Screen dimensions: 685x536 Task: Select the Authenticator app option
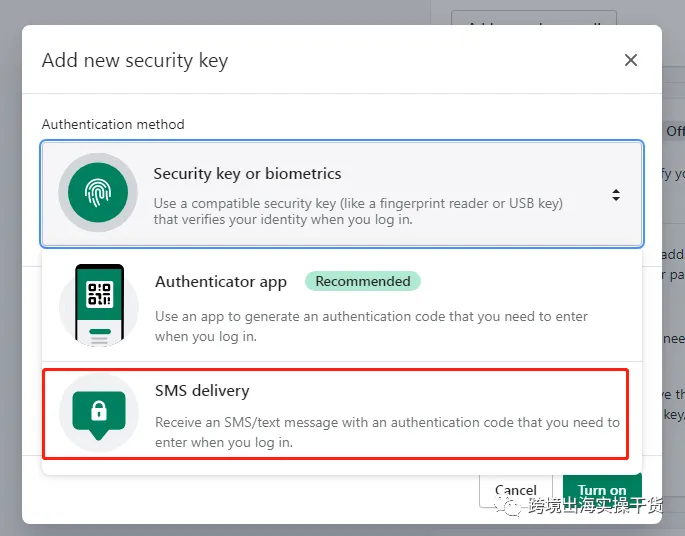pyautogui.click(x=342, y=306)
